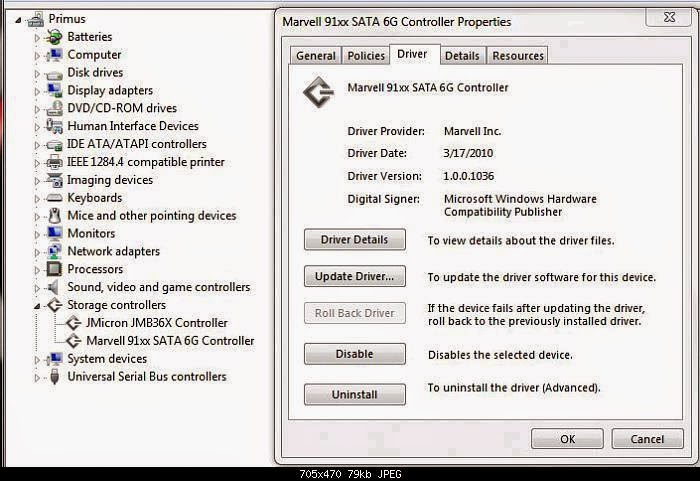Select the IDE ATA/ATAPI controllers label
700x481 pixels.
(x=137, y=144)
